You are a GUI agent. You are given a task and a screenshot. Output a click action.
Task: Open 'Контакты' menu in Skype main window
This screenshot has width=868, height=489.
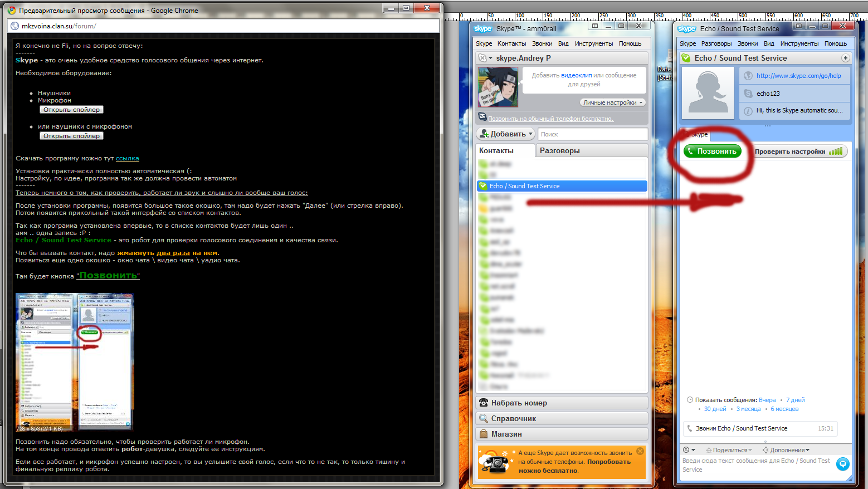[x=511, y=43]
